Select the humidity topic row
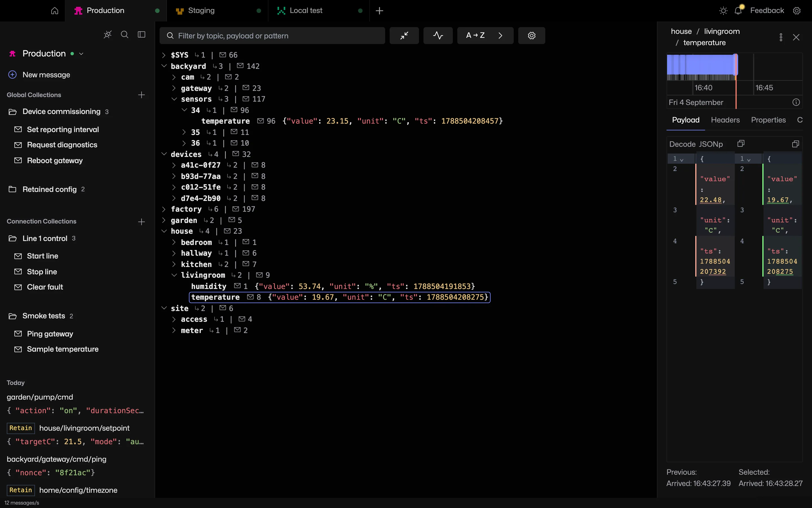The width and height of the screenshot is (812, 508). click(x=333, y=286)
